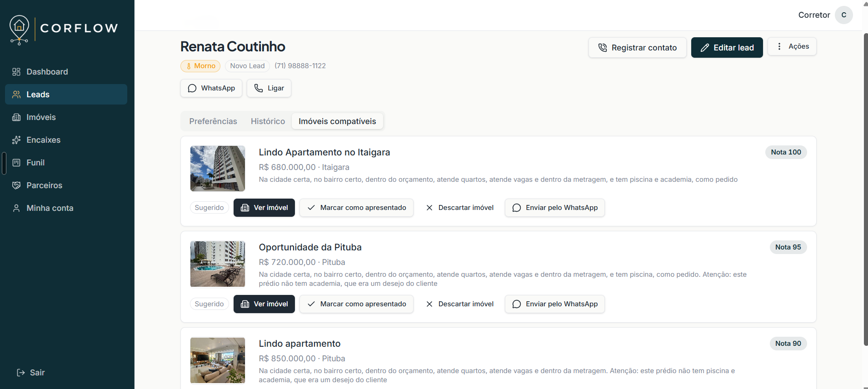
Task: Mark Oportunidade da Pituba as apresentado
Action: [356, 304]
